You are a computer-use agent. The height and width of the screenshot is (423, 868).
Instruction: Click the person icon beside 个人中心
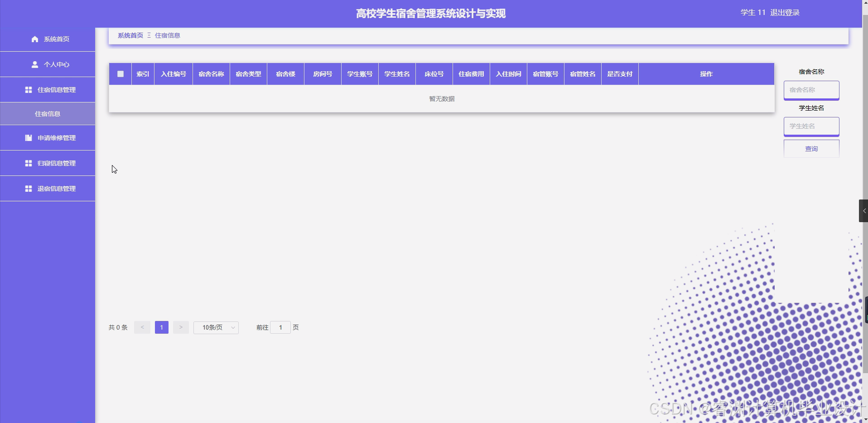pos(35,64)
